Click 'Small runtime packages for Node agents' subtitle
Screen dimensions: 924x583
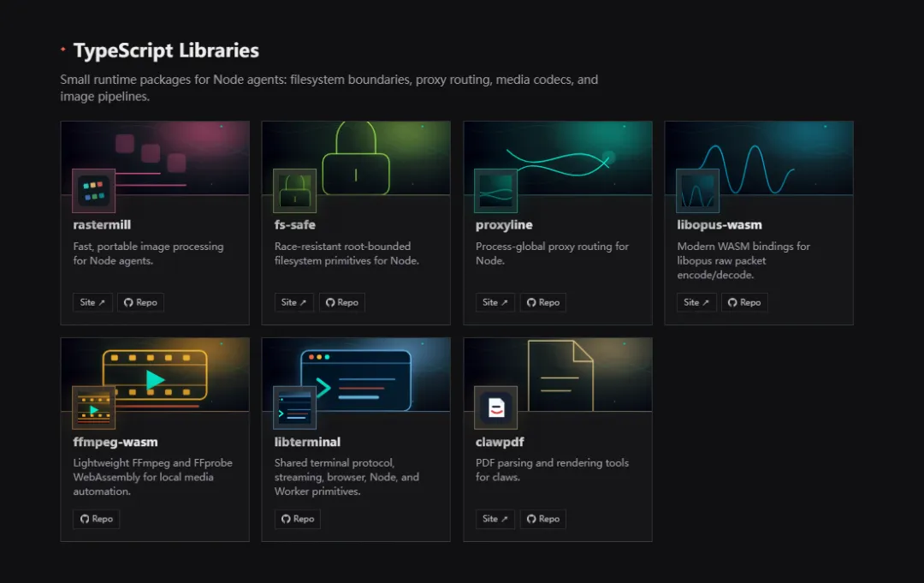coord(329,88)
